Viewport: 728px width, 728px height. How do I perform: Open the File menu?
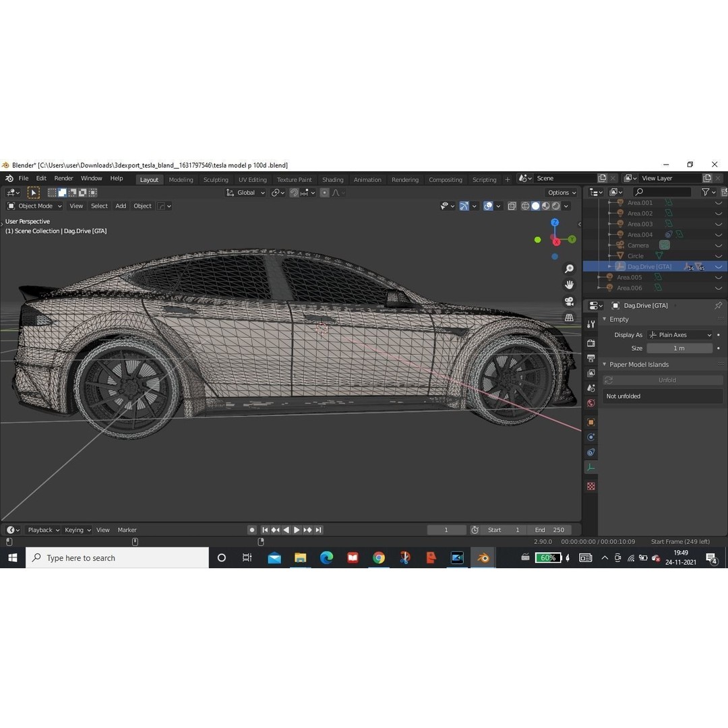23,178
